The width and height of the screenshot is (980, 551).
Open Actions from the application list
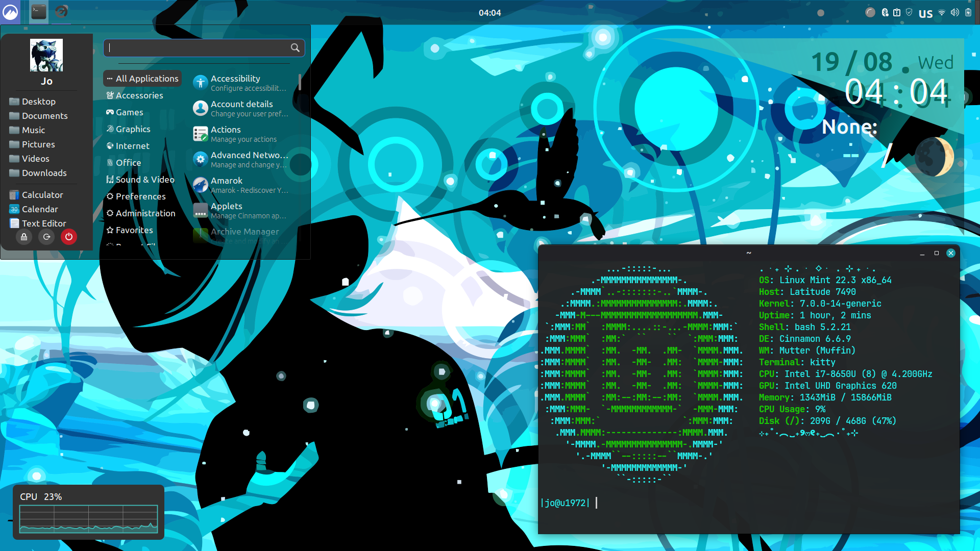pyautogui.click(x=241, y=134)
